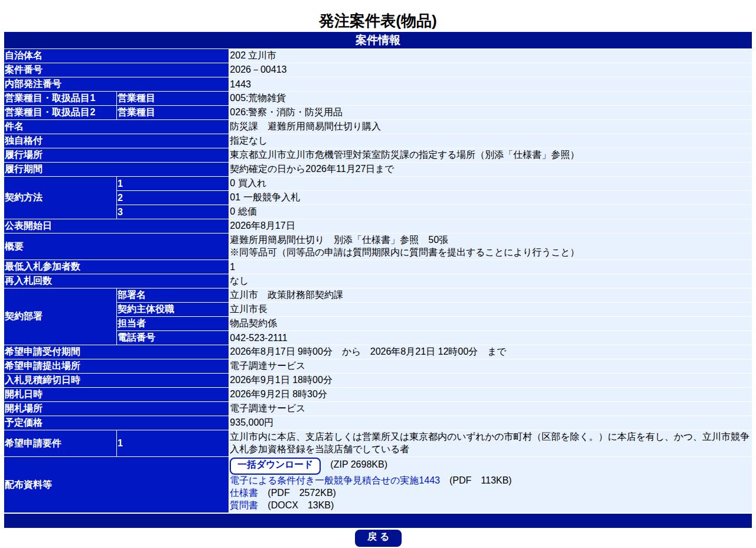Click the 開札日時 value 2026年9月2日 8時30分
The height and width of the screenshot is (548, 756).
(278, 394)
